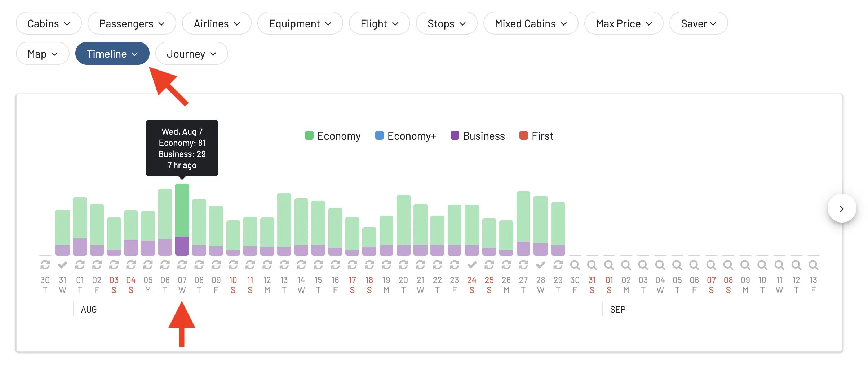Open the Mixed Cabins dropdown
Image resolution: width=868 pixels, height=373 pixels.
(531, 23)
